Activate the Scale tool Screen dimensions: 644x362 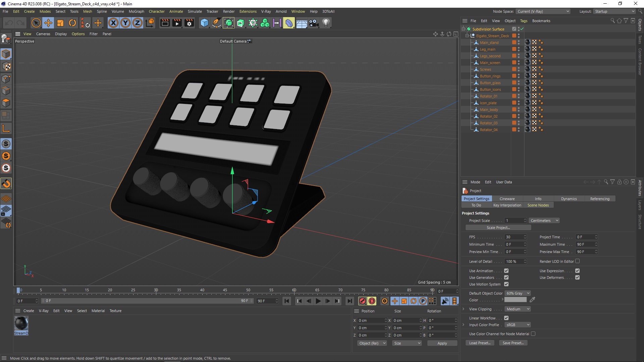60,23
